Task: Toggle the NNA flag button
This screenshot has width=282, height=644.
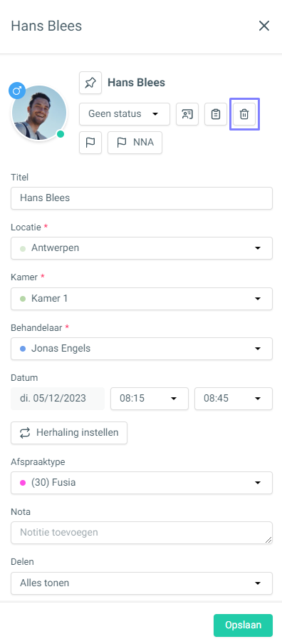Action: 135,143
